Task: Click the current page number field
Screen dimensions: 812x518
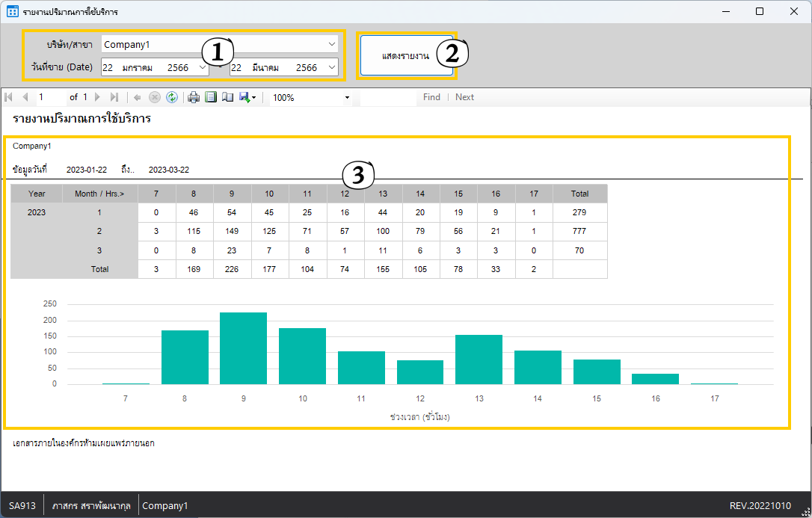Action: point(51,97)
